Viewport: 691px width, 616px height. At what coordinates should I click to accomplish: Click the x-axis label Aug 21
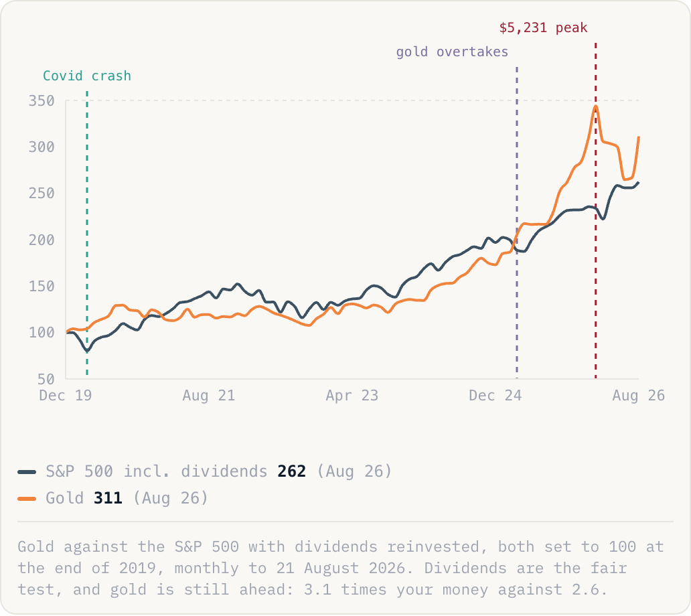click(x=209, y=395)
